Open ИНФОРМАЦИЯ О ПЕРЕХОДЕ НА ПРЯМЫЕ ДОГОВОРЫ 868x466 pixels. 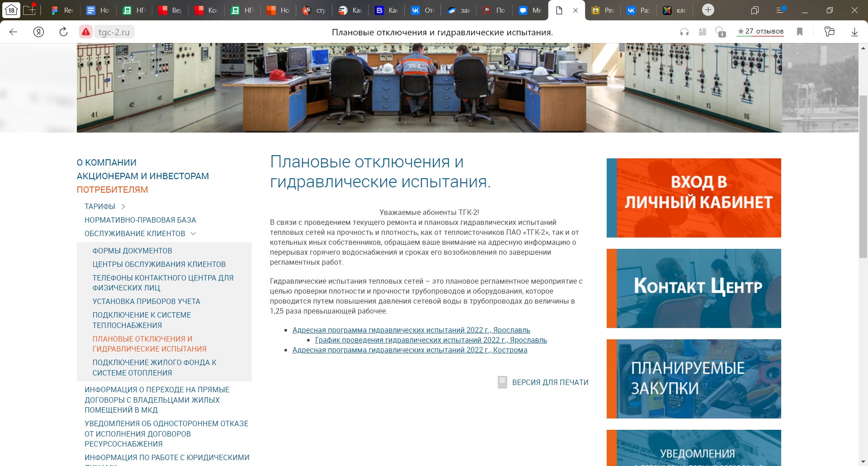click(157, 400)
